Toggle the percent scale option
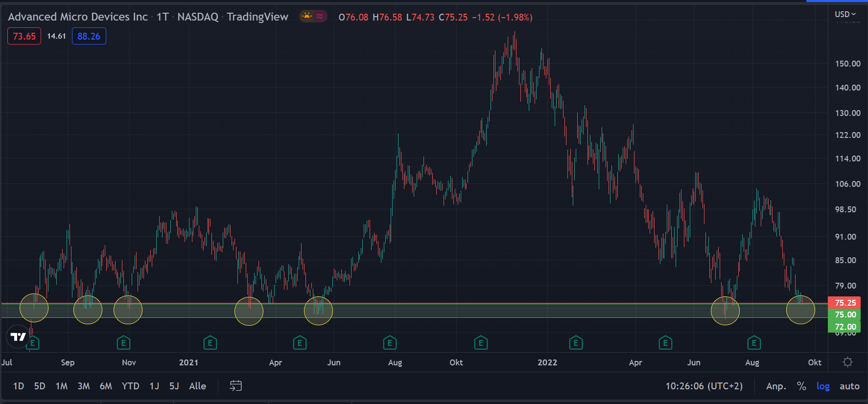The width and height of the screenshot is (868, 404). [801, 386]
